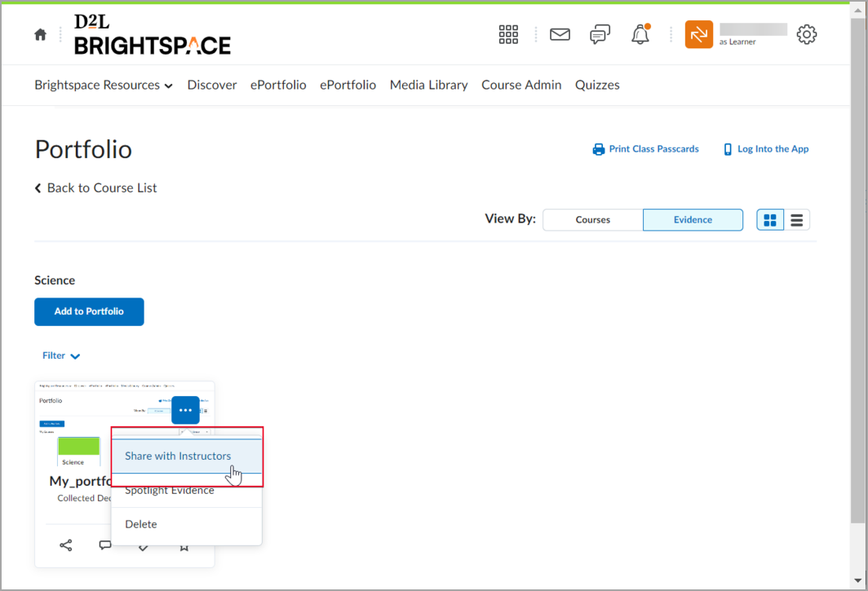
Task: Open the chat discussions icon
Action: (x=600, y=34)
